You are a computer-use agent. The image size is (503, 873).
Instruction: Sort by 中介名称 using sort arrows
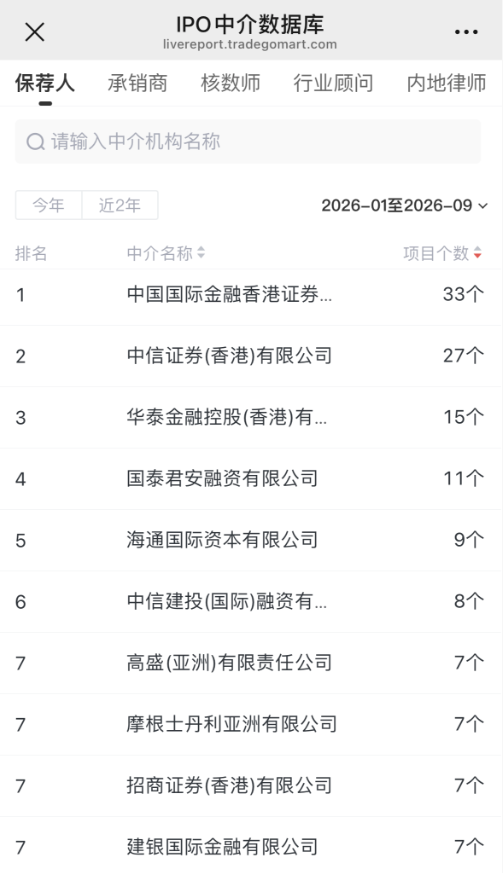[x=201, y=253]
